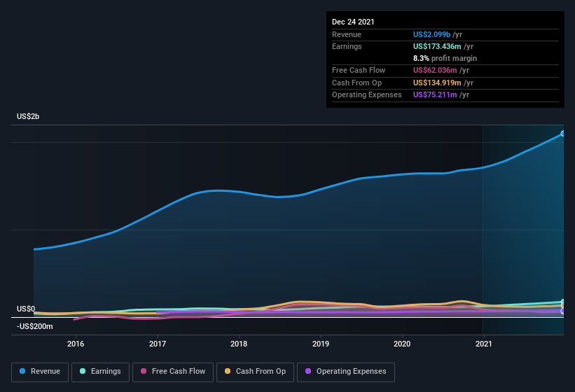Click the US$75.211m operating expenses value
Image resolution: width=575 pixels, height=392 pixels.
pos(435,95)
